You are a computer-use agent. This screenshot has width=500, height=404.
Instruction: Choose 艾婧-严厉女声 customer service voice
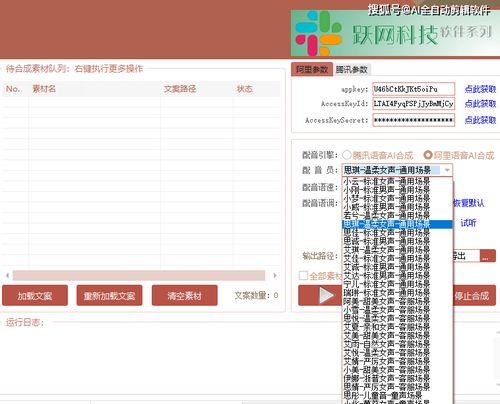pos(397,361)
